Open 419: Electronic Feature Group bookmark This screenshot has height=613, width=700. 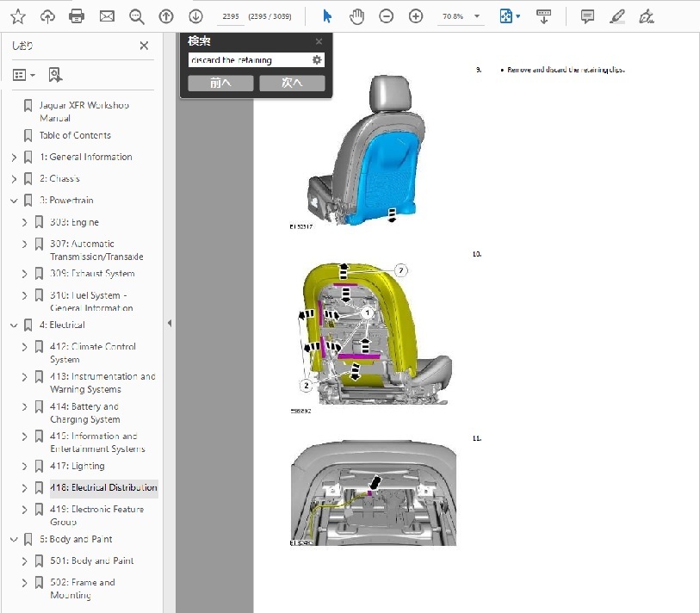pyautogui.click(x=97, y=516)
